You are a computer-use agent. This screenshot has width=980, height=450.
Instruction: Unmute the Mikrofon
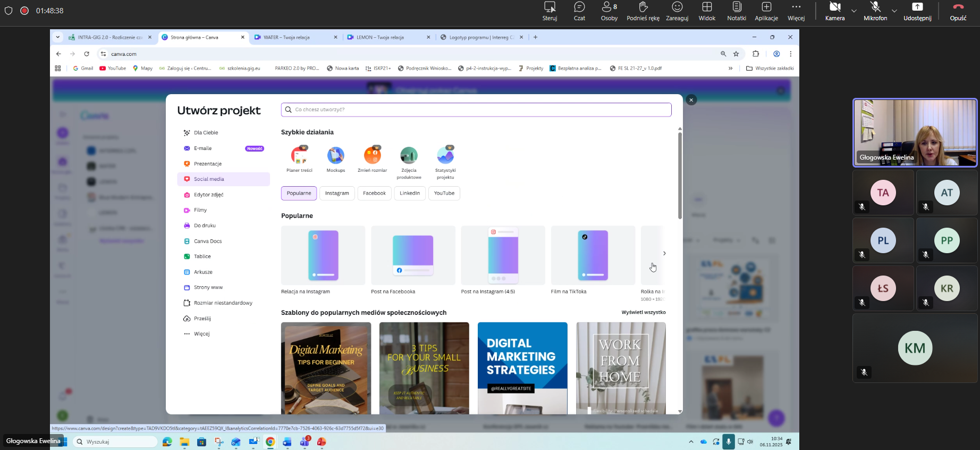point(875,11)
